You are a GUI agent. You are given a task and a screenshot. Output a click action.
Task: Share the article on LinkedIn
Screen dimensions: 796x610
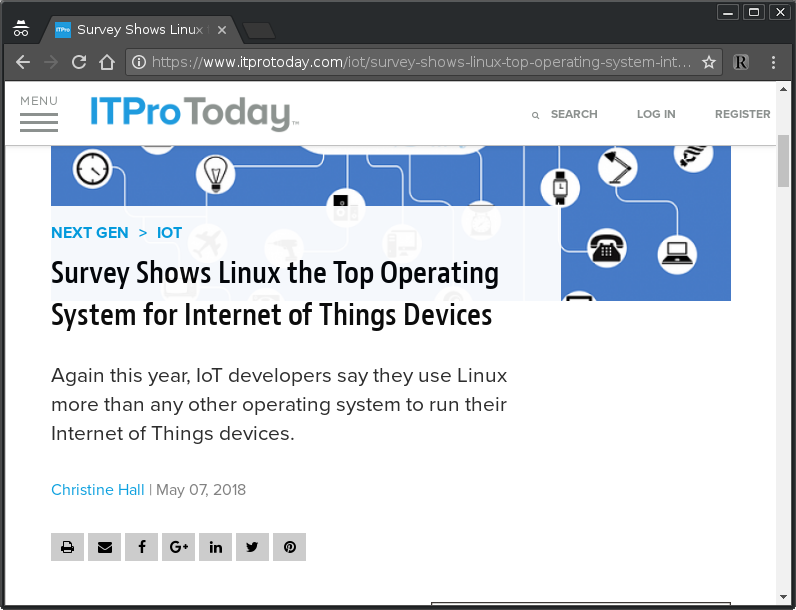(216, 547)
